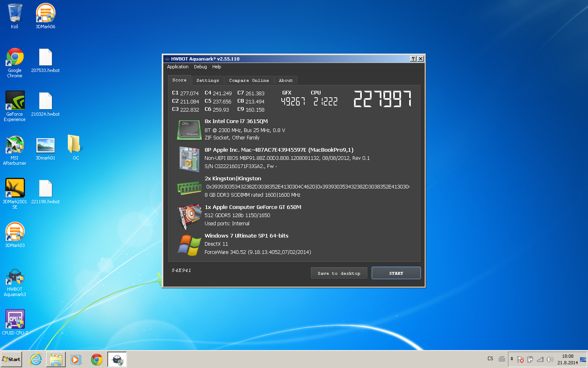Click the 8 GB DDR3 SODIMM line
This screenshot has height=368, width=588.
coord(252,195)
